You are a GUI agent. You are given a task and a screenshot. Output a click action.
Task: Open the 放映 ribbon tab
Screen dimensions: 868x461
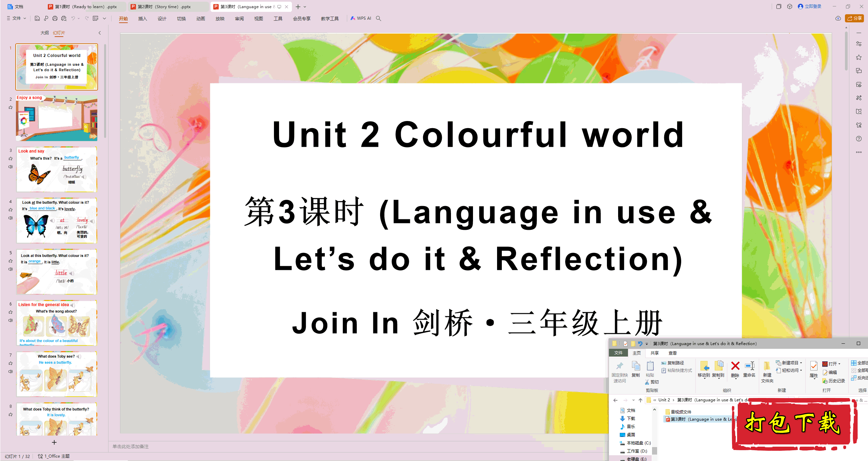coord(220,19)
